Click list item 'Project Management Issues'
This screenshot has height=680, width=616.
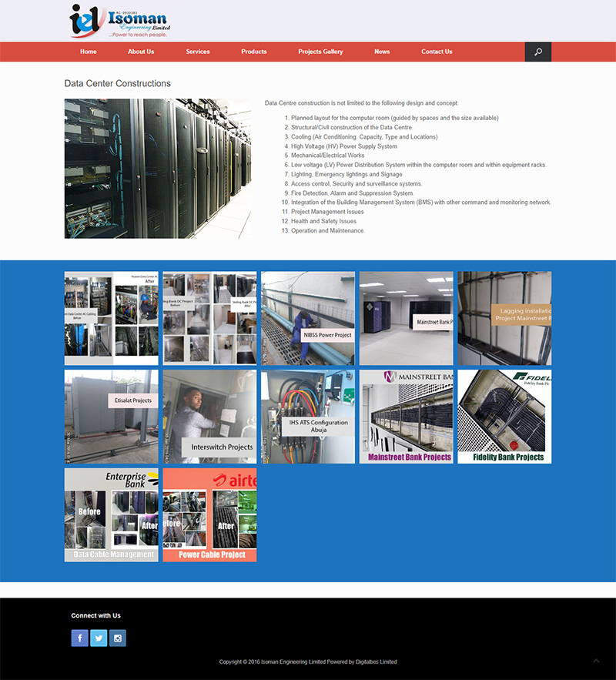coord(327,212)
